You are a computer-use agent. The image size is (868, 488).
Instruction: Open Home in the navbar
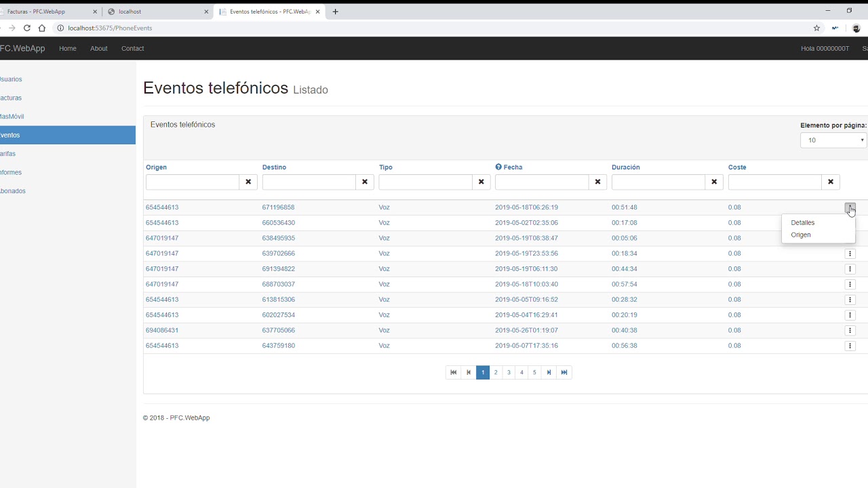[x=68, y=48]
